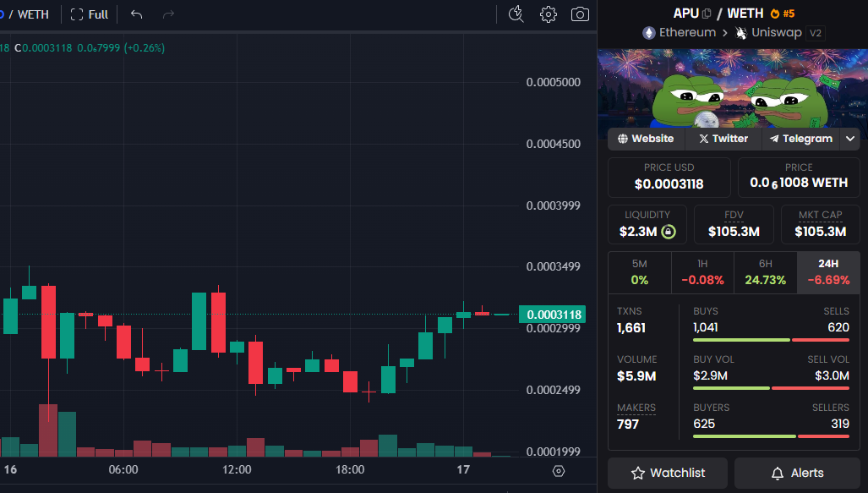Image resolution: width=868 pixels, height=493 pixels.
Task: Click the V2 version badge
Action: click(x=816, y=33)
